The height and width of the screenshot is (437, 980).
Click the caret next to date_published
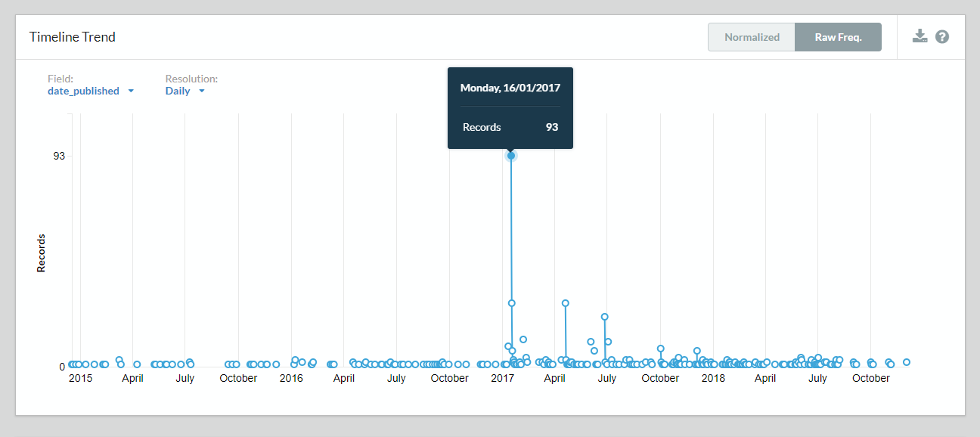pyautogui.click(x=131, y=91)
